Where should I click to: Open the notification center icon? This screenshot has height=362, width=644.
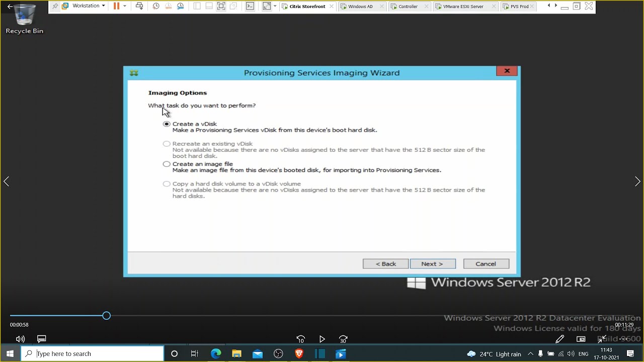[630, 354]
